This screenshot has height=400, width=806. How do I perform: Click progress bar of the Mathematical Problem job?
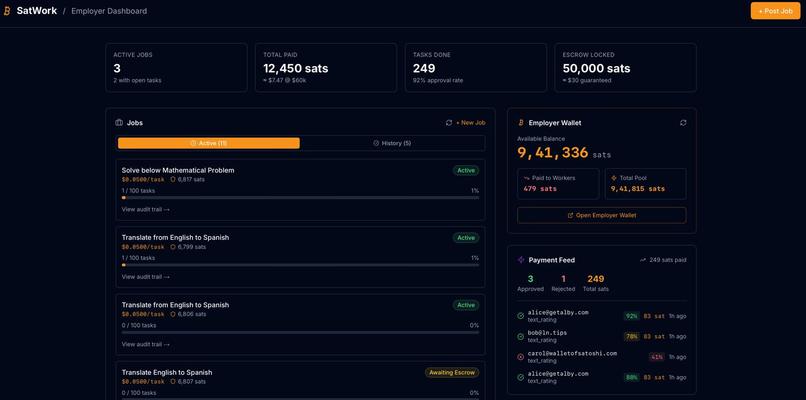(x=300, y=197)
